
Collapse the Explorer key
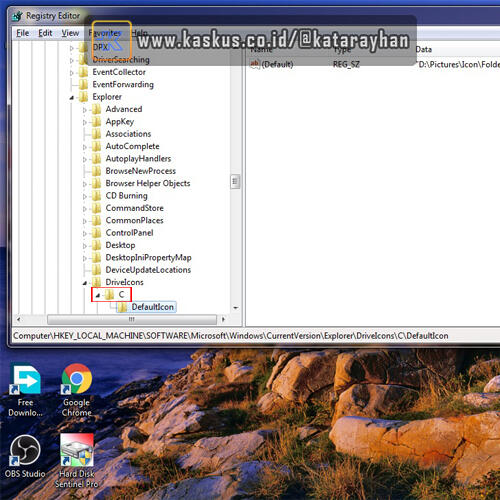click(72, 98)
